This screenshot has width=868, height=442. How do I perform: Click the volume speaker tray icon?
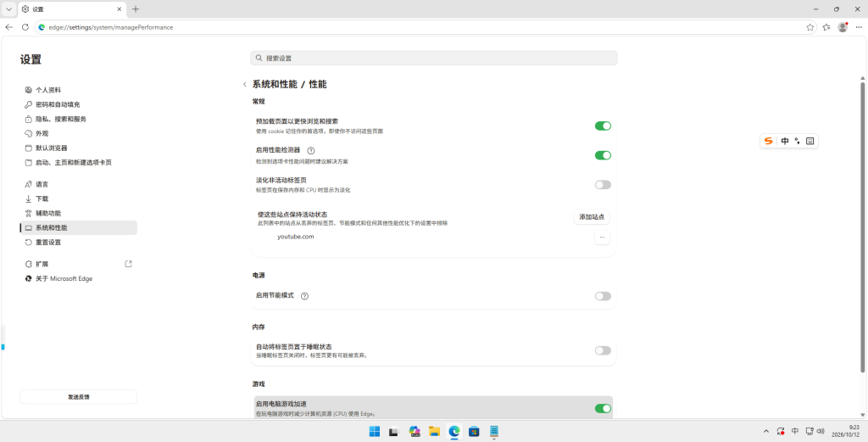coord(821,431)
